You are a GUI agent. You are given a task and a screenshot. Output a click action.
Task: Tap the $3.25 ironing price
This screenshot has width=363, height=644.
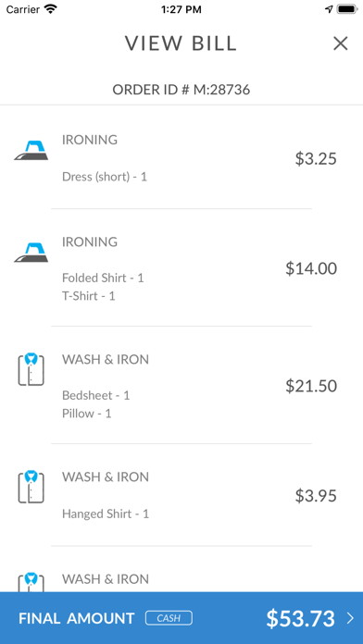[x=316, y=158]
